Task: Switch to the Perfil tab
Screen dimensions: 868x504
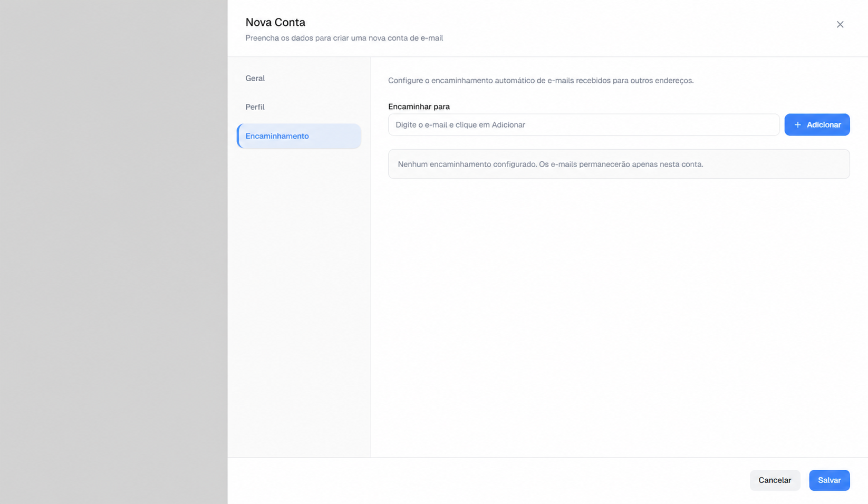Action: 298,107
